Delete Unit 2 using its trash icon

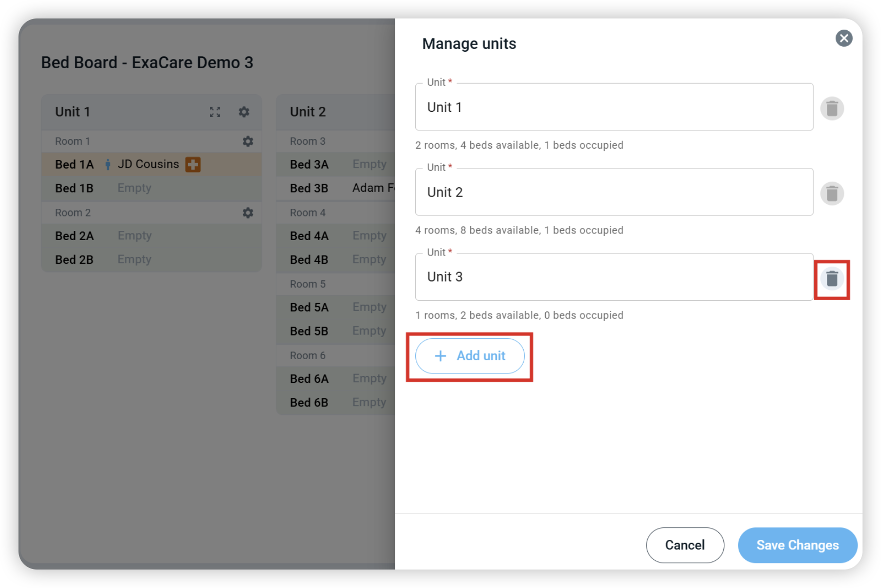click(832, 193)
